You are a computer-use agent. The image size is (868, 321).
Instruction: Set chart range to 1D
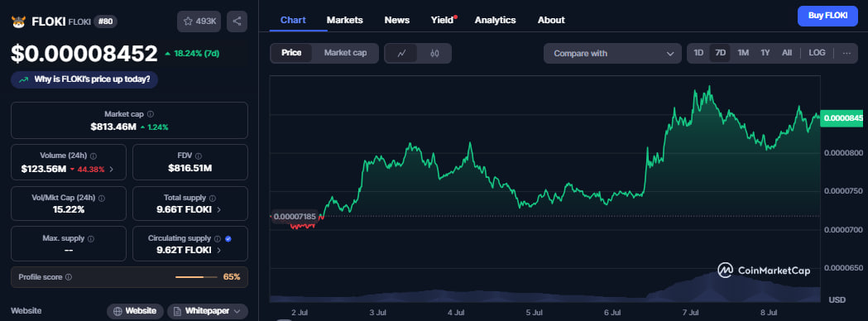click(698, 53)
